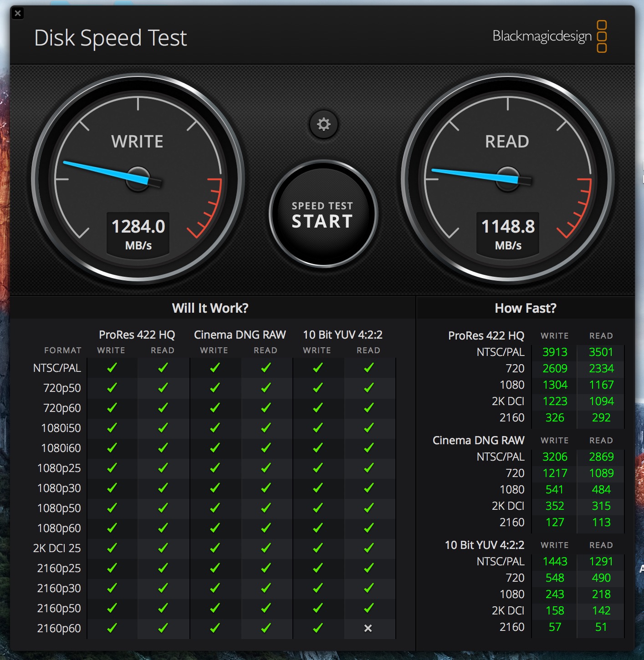Click 2K DCI 25 Cinema DNG read checkmark
This screenshot has height=660, width=644.
(266, 548)
